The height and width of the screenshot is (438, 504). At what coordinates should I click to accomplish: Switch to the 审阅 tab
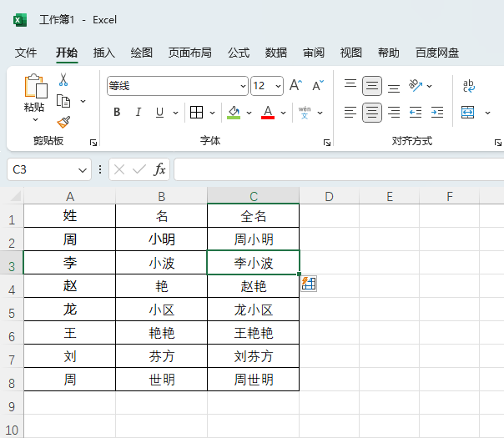314,53
